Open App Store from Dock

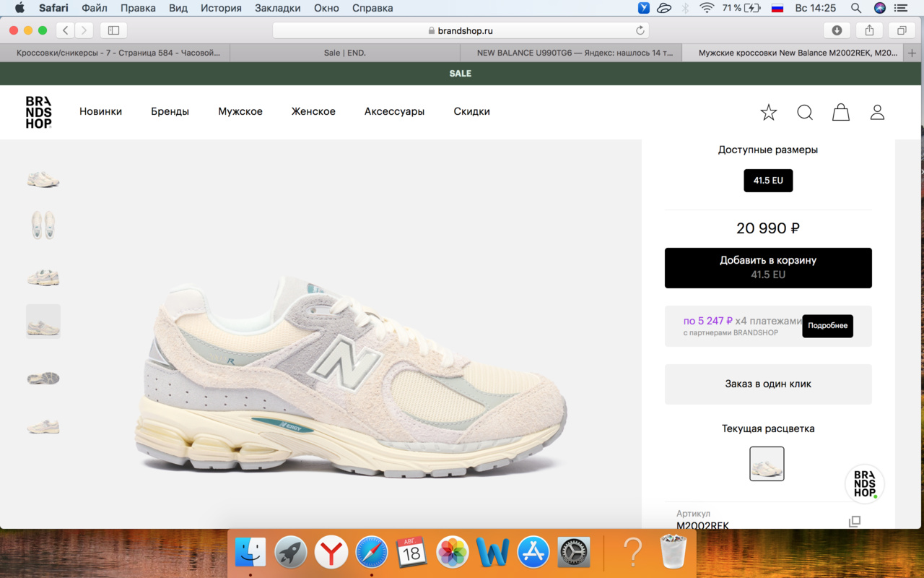coord(533,553)
